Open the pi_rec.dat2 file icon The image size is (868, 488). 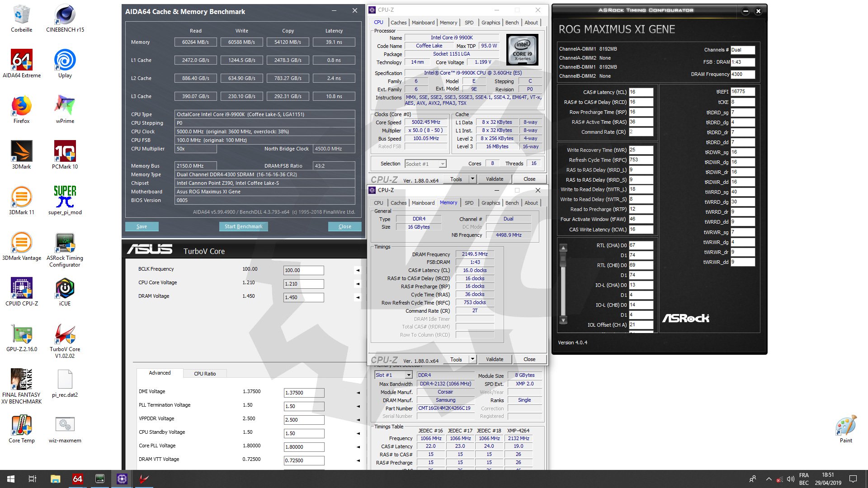point(65,383)
